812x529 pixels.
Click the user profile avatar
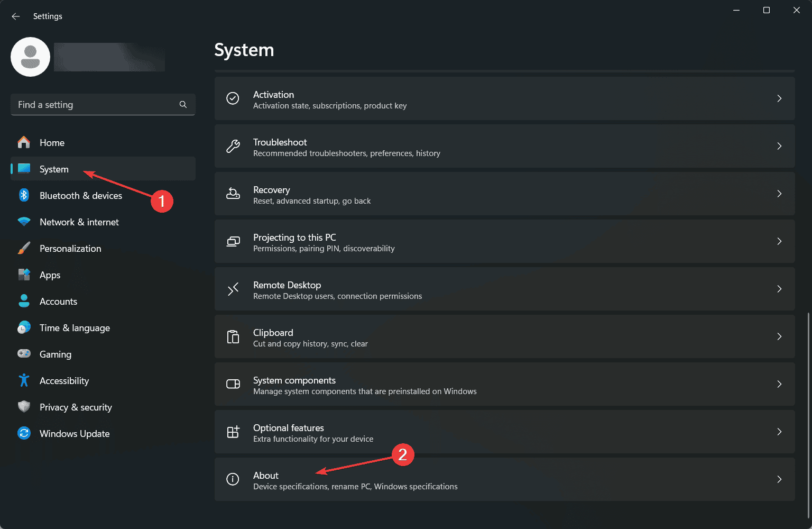click(31, 57)
